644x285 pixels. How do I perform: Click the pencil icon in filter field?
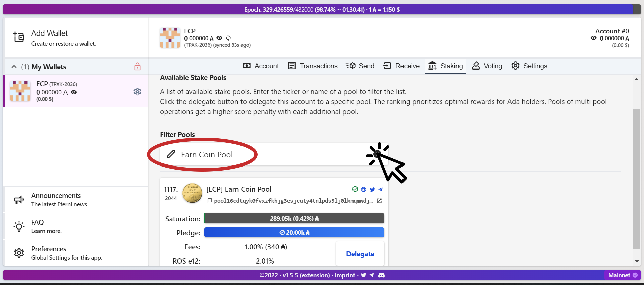(x=171, y=154)
